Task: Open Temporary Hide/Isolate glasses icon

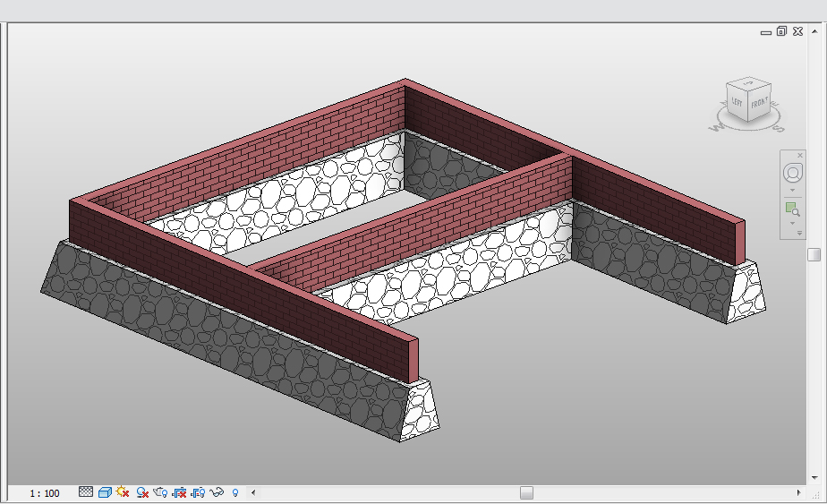Action: (x=217, y=492)
